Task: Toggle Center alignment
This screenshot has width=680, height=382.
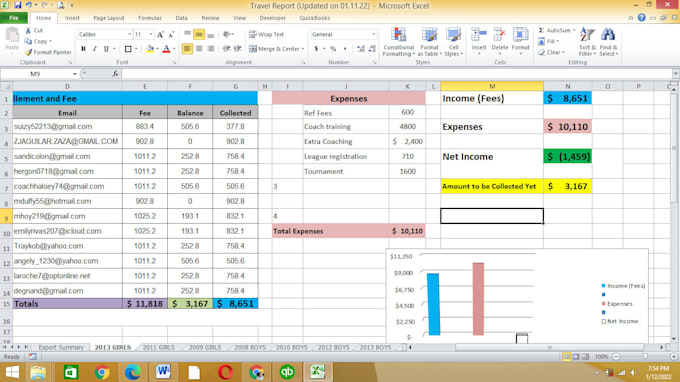Action: click(199, 49)
